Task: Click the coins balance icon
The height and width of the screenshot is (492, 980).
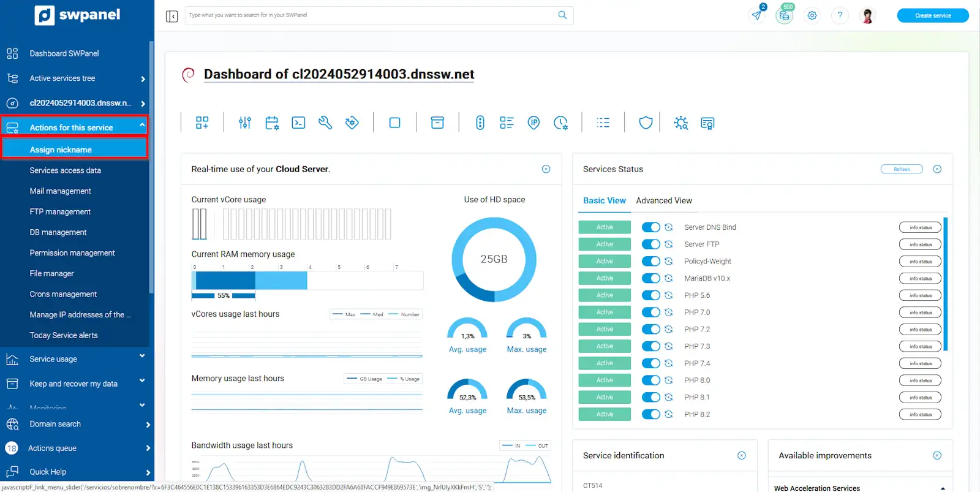Action: [785, 15]
